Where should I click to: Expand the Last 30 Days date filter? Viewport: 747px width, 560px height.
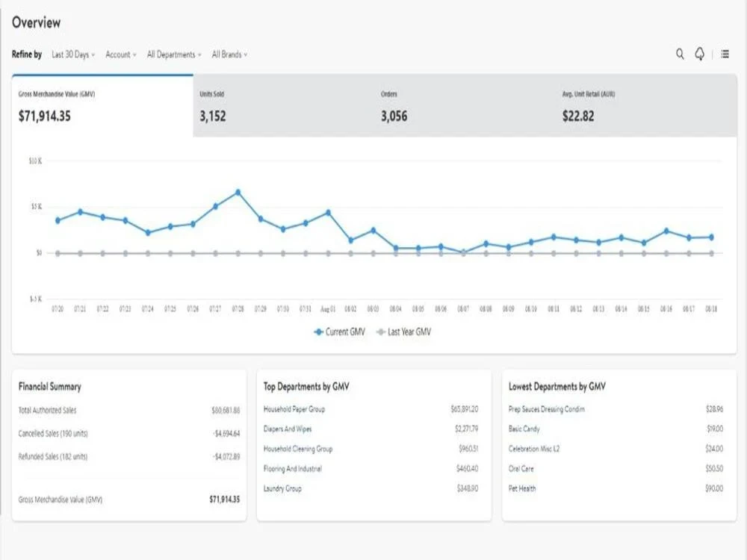(x=73, y=55)
